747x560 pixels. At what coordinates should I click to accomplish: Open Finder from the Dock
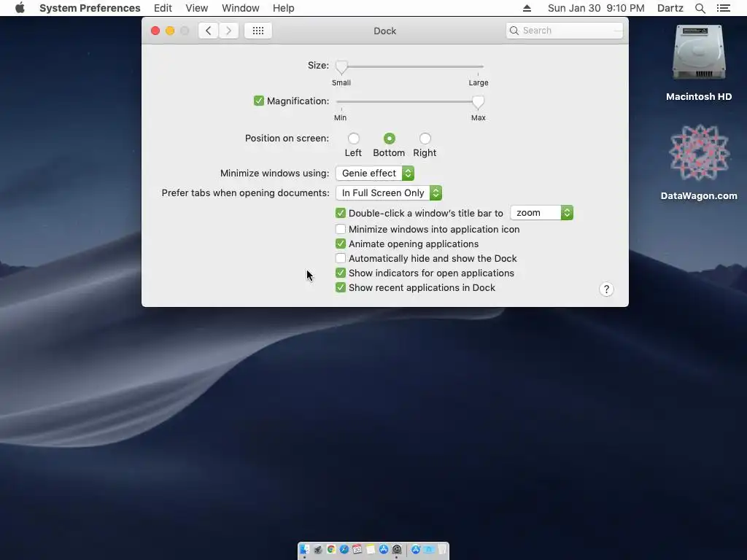pyautogui.click(x=304, y=550)
